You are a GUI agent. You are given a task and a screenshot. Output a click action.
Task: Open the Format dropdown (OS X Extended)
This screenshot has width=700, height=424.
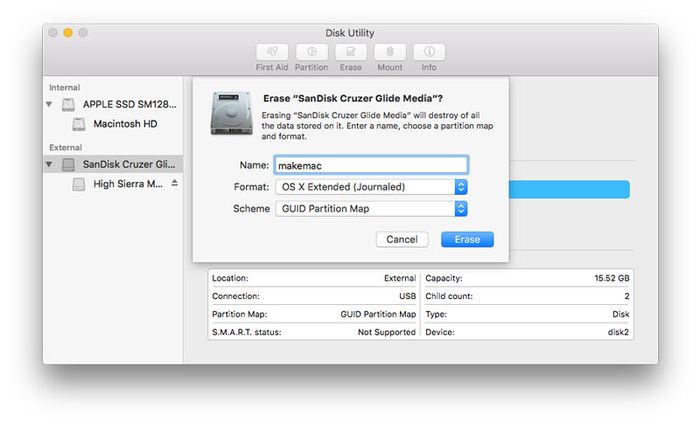[371, 187]
